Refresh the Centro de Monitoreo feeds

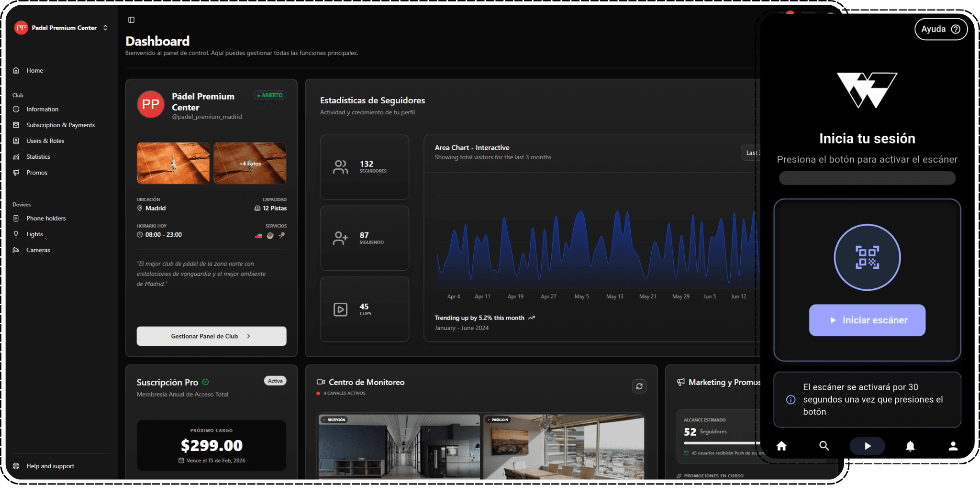[x=639, y=386]
